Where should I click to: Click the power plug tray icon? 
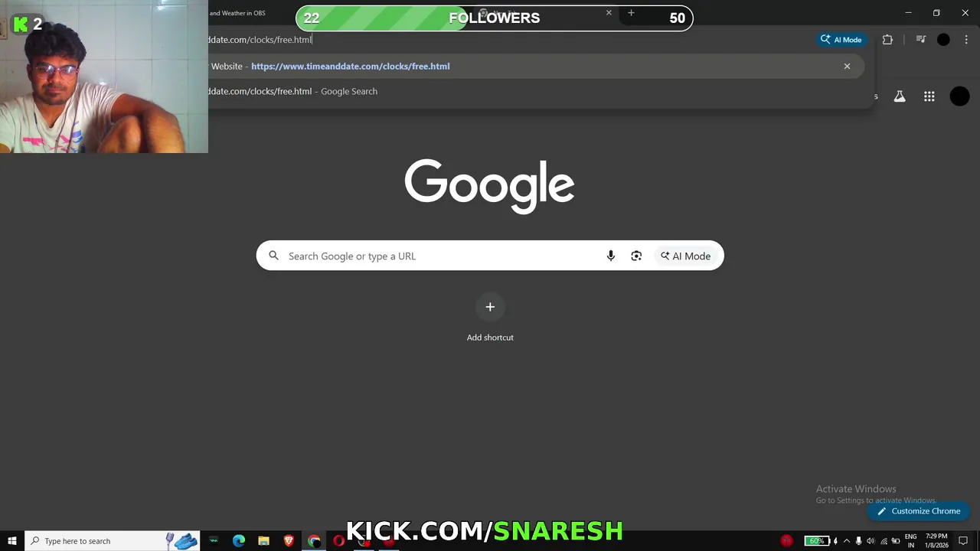(x=896, y=541)
